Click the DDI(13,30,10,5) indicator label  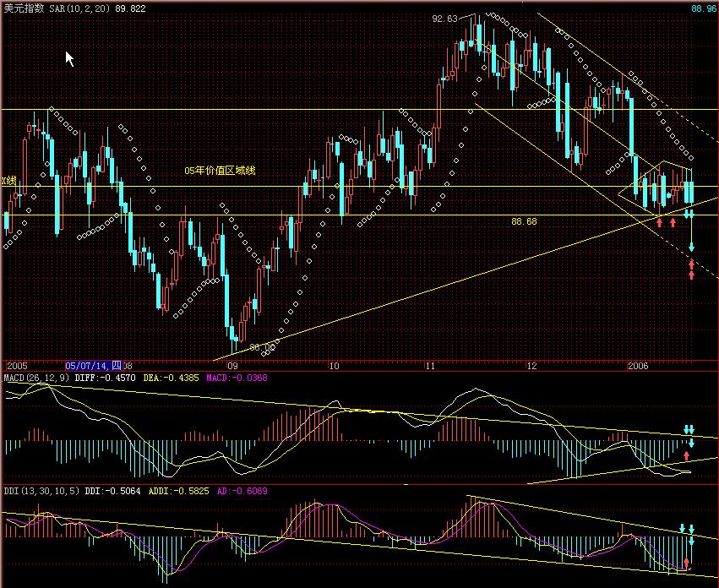tap(41, 491)
